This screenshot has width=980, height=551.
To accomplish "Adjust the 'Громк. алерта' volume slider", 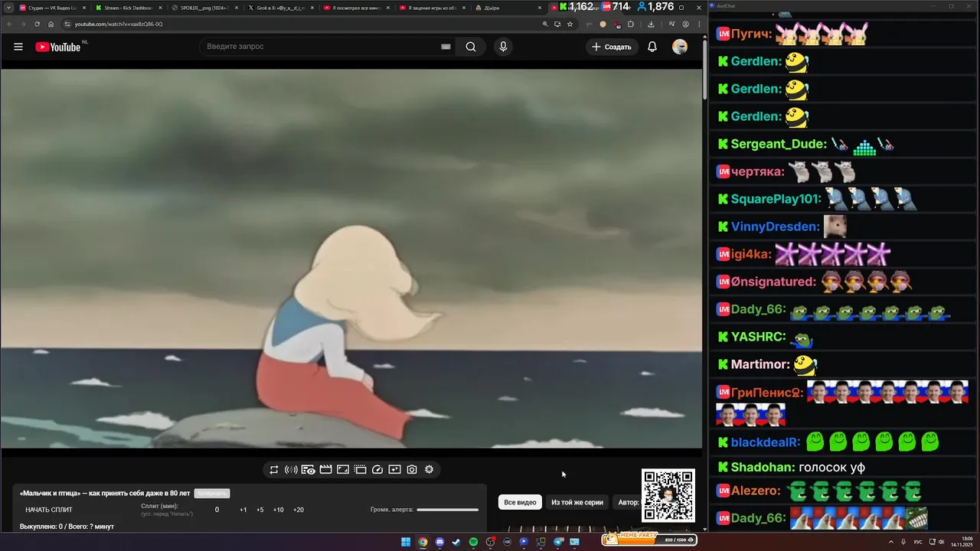I will pos(448,510).
